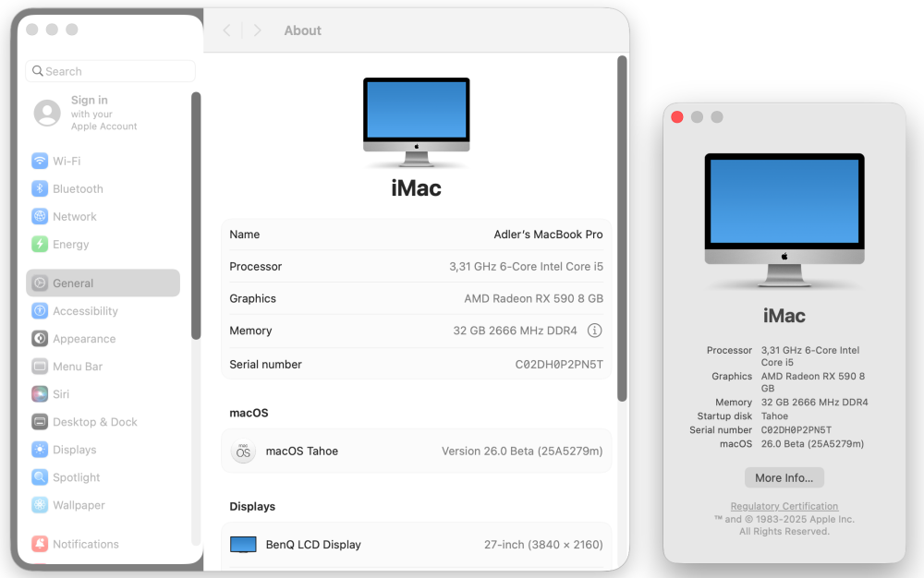Open the Accessibility icon
Viewport: 924px width, 578px height.
[40, 311]
